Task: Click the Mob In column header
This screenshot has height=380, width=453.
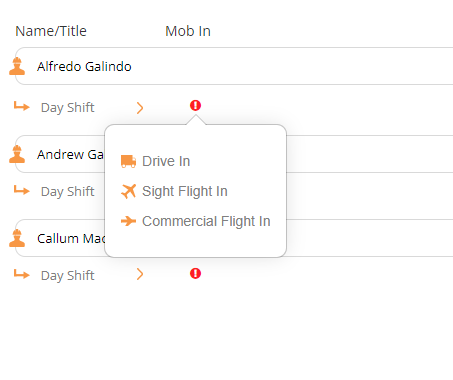Action: tap(188, 31)
